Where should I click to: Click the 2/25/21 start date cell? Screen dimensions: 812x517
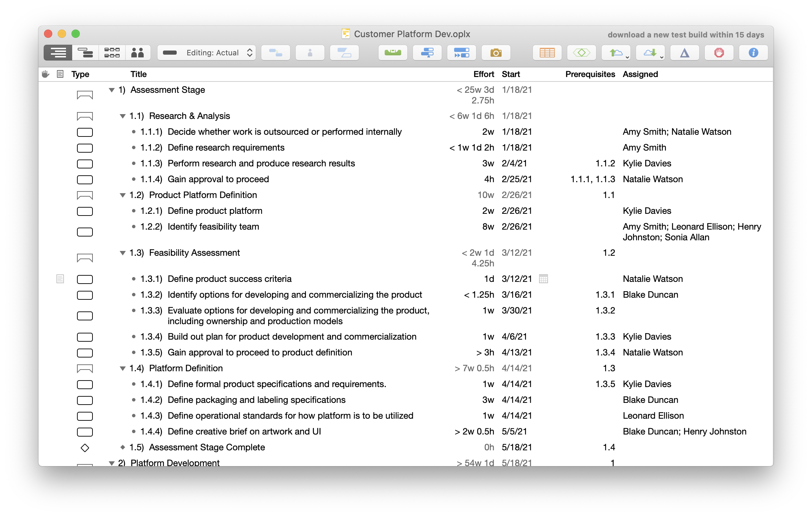coord(517,179)
